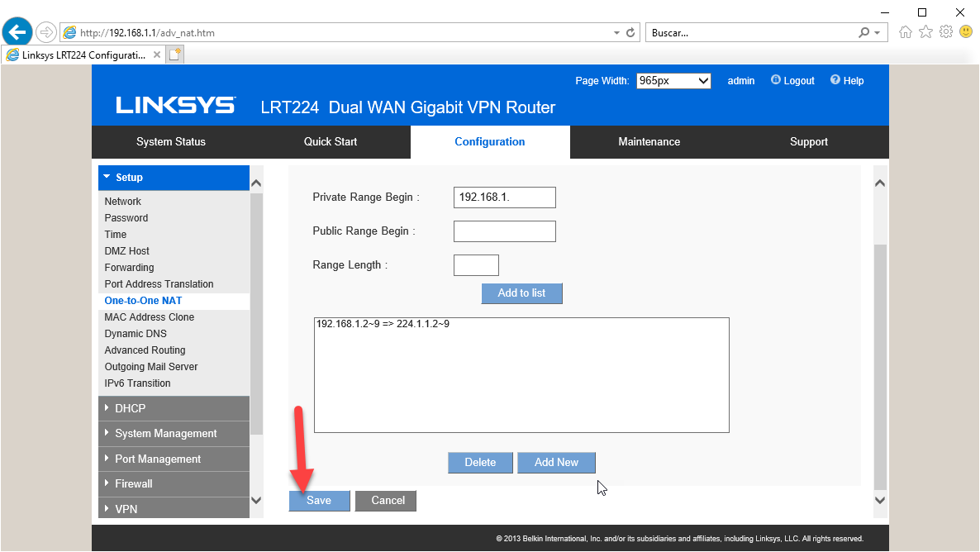Click the smiley feedback icon

click(966, 32)
